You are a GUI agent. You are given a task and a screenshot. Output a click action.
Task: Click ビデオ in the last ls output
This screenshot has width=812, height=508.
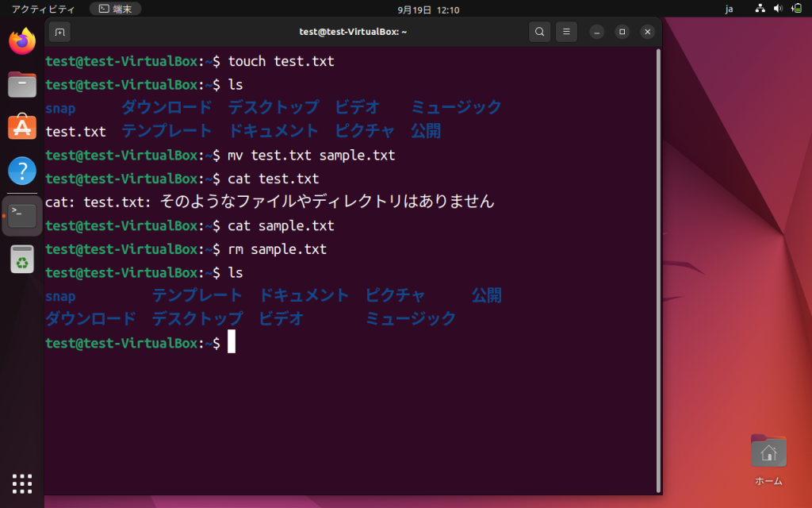[x=282, y=318]
